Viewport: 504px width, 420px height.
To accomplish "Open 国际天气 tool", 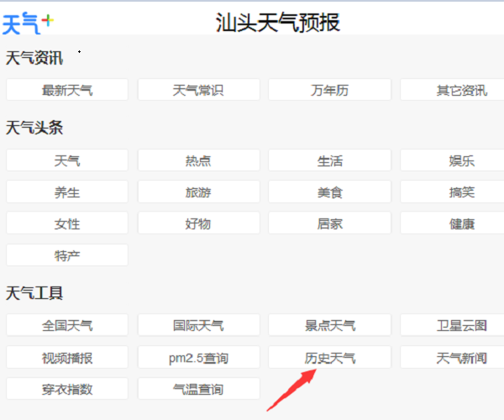I will click(x=198, y=325).
